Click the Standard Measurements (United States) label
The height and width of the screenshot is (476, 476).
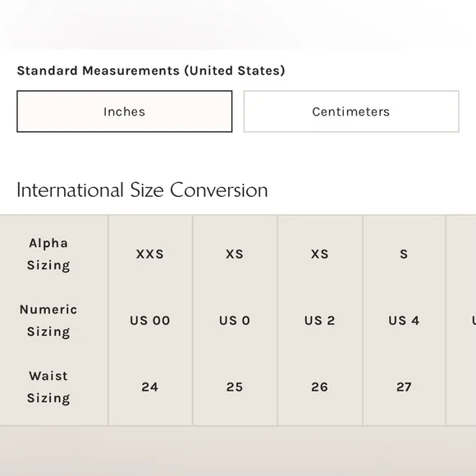(151, 71)
